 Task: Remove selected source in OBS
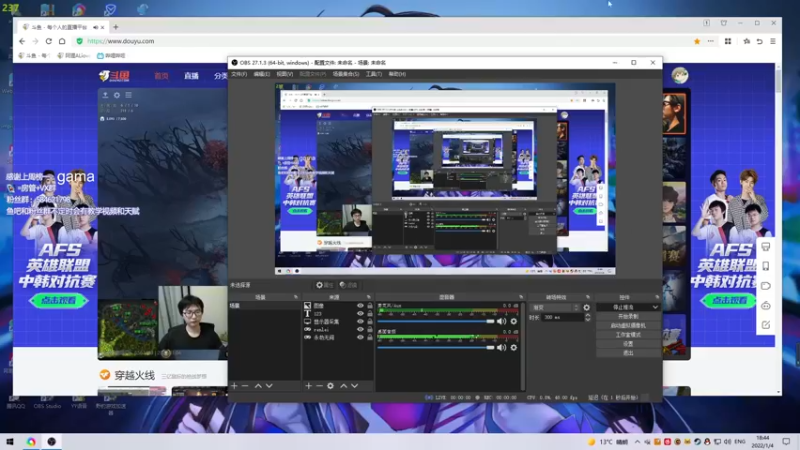click(x=319, y=386)
